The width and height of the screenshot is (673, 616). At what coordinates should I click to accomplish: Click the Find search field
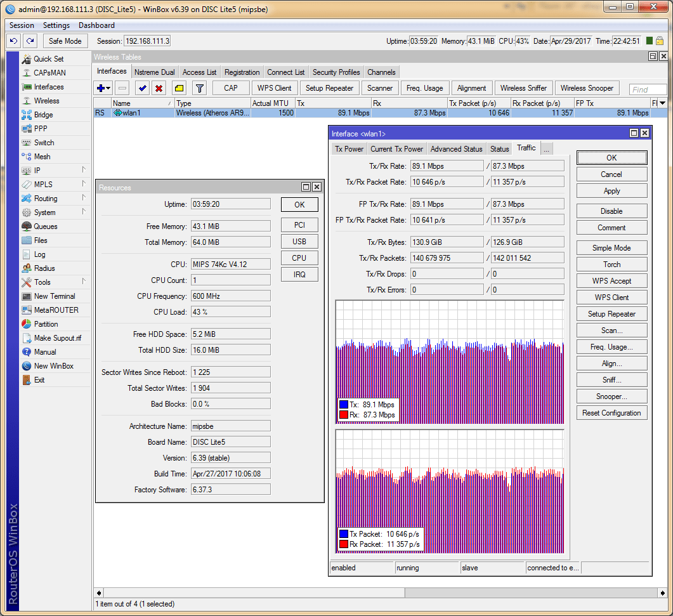(647, 89)
